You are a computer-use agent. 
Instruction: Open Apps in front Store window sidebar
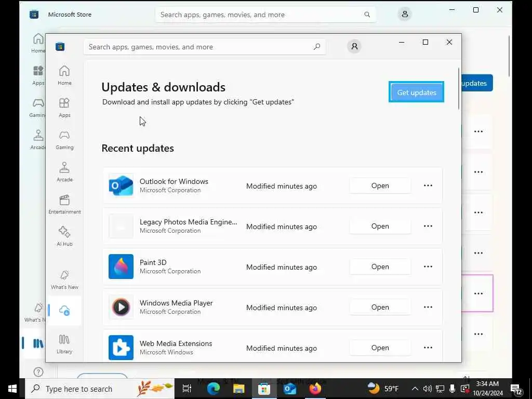(64, 108)
